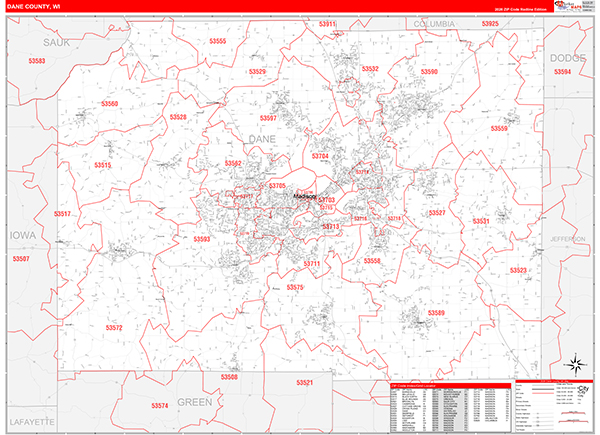The image size is (600, 435).
Task: Select the 'DANE COUNTY, WI' map title
Action: click(33, 7)
